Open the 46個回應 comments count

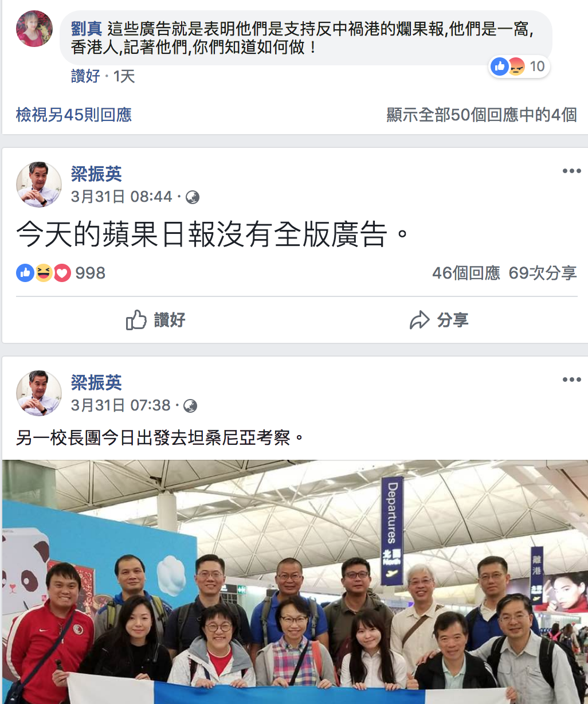pos(466,273)
